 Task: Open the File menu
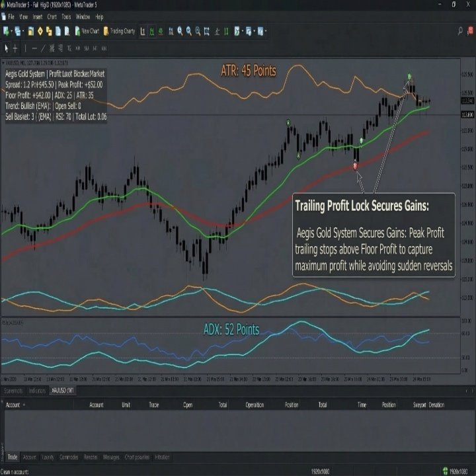pos(11,17)
